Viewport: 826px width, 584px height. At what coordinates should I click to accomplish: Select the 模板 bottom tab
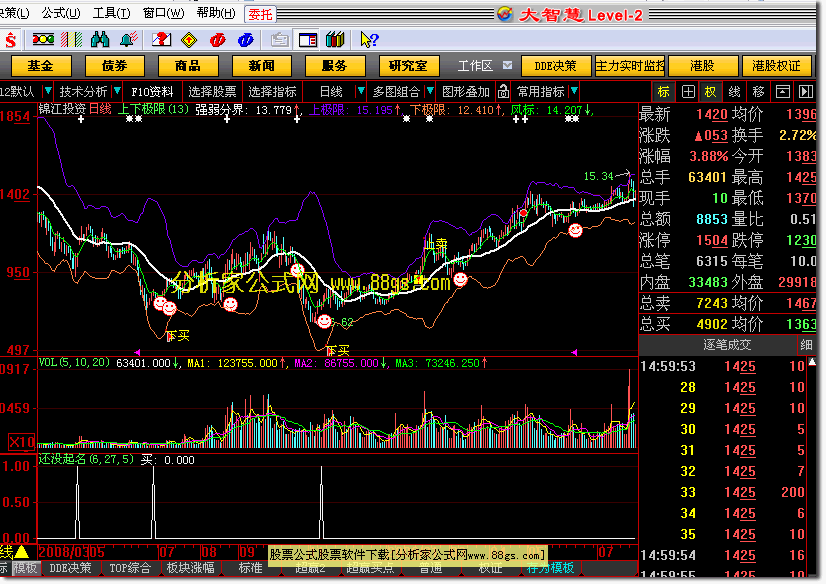pyautogui.click(x=25, y=568)
